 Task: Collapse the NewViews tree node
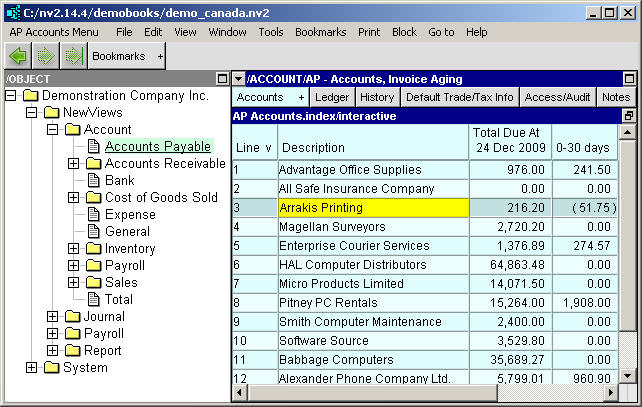coord(32,112)
